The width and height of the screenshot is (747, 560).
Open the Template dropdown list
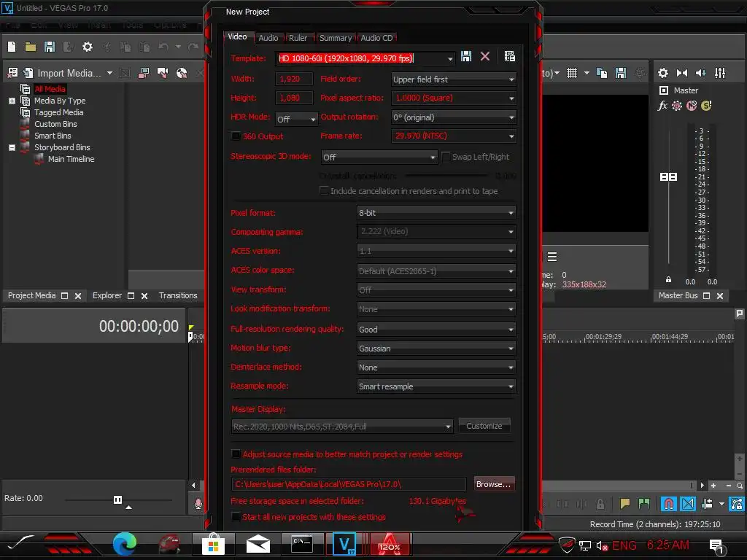[x=449, y=58]
